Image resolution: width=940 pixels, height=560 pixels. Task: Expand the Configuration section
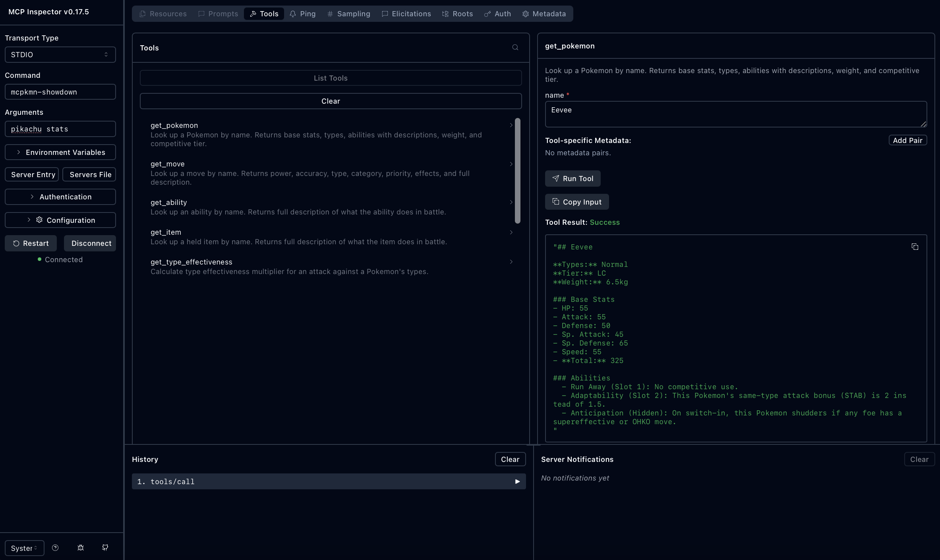[60, 220]
